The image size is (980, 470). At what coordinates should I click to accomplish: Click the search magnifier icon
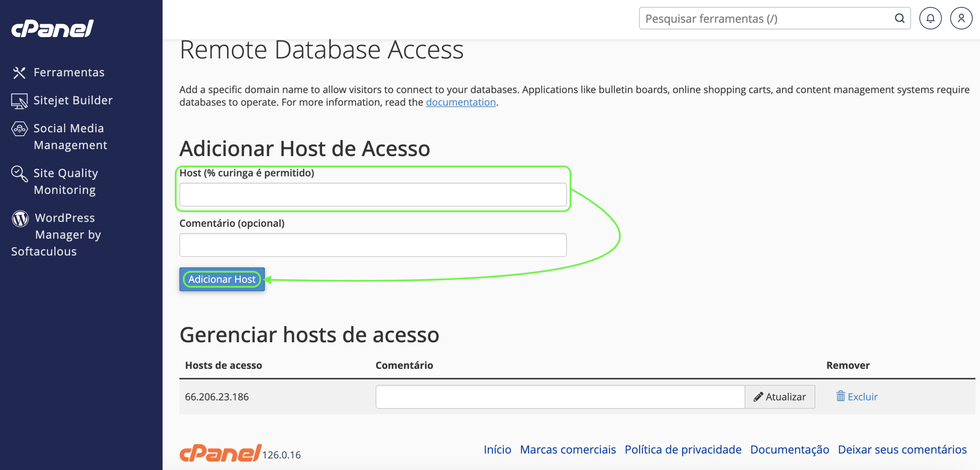tap(900, 18)
